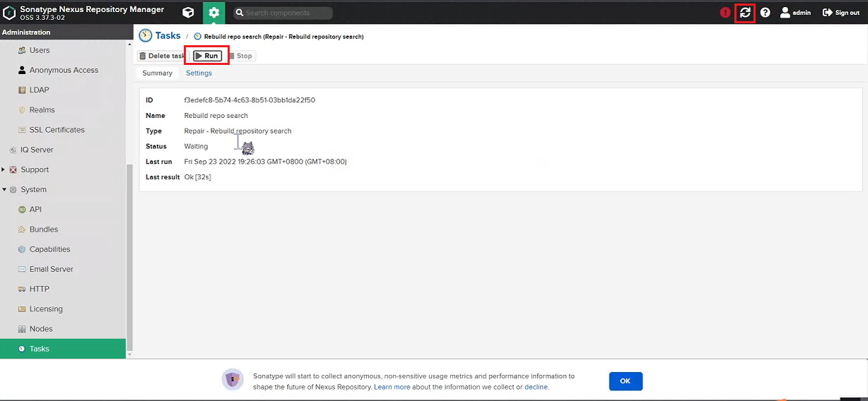This screenshot has height=401, width=868.
Task: Switch to the Settings tab
Action: click(x=199, y=73)
